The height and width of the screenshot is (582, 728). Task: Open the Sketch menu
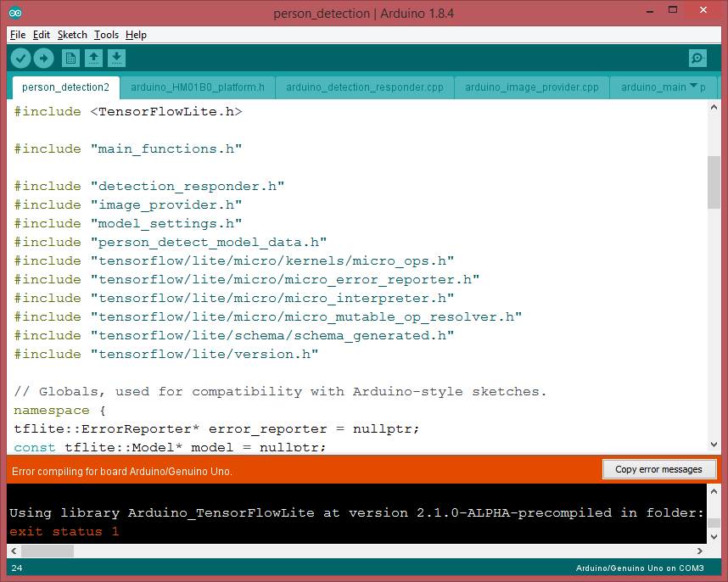click(x=72, y=35)
